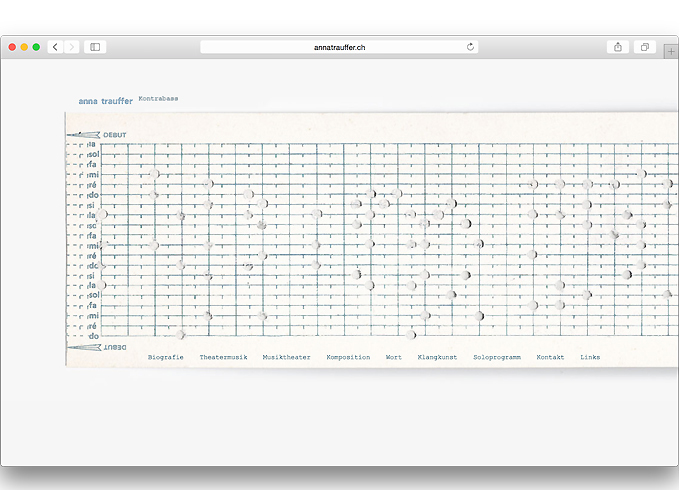680x490 pixels.
Task: Navigate to the Wort section
Action: pos(394,357)
